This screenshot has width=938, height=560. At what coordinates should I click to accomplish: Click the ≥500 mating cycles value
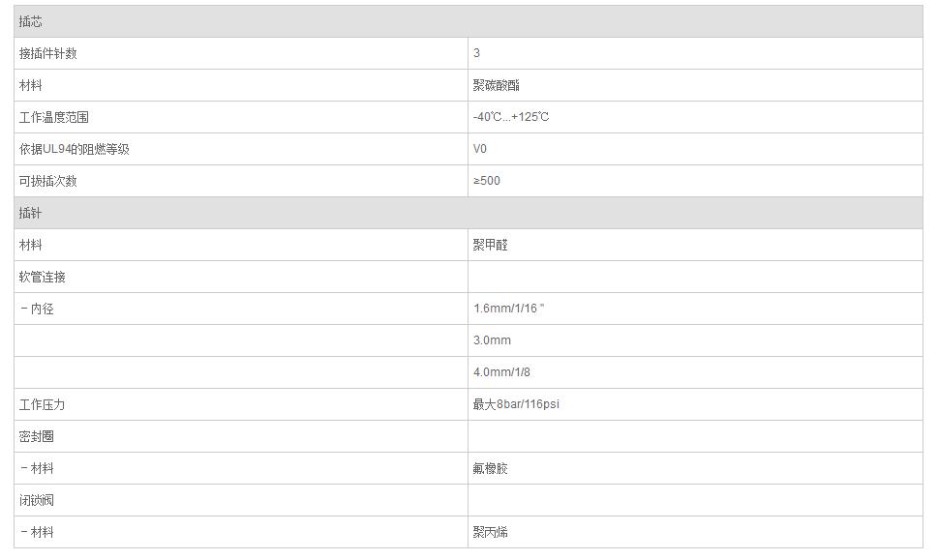487,181
